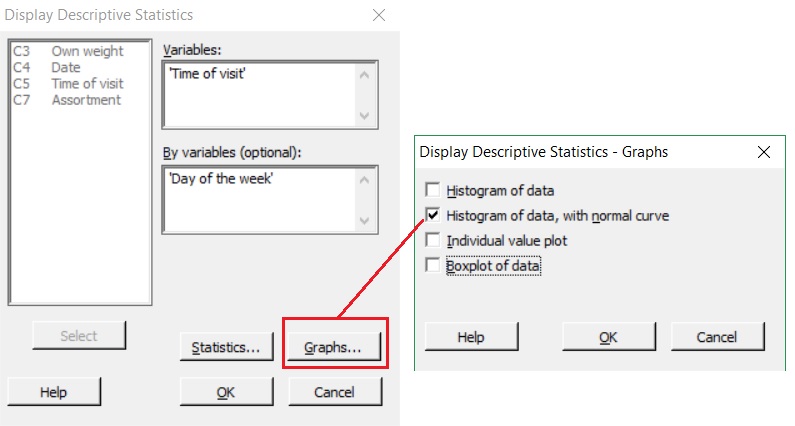
Task: Select C3 Own weight in column list
Action: pyautogui.click(x=68, y=51)
